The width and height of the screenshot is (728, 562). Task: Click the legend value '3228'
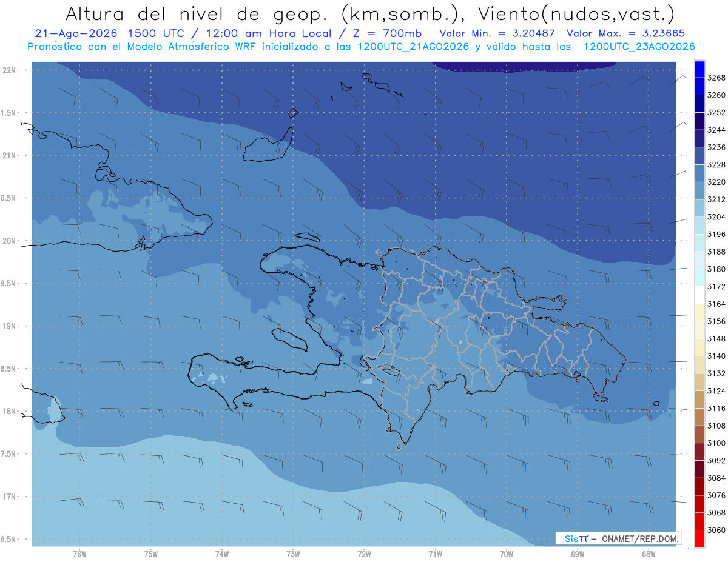[x=716, y=165]
